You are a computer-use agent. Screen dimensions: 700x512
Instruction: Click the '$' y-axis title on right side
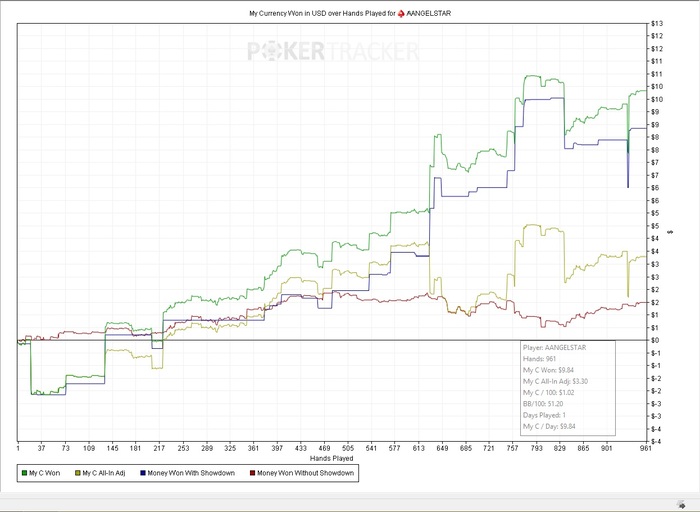tap(670, 232)
